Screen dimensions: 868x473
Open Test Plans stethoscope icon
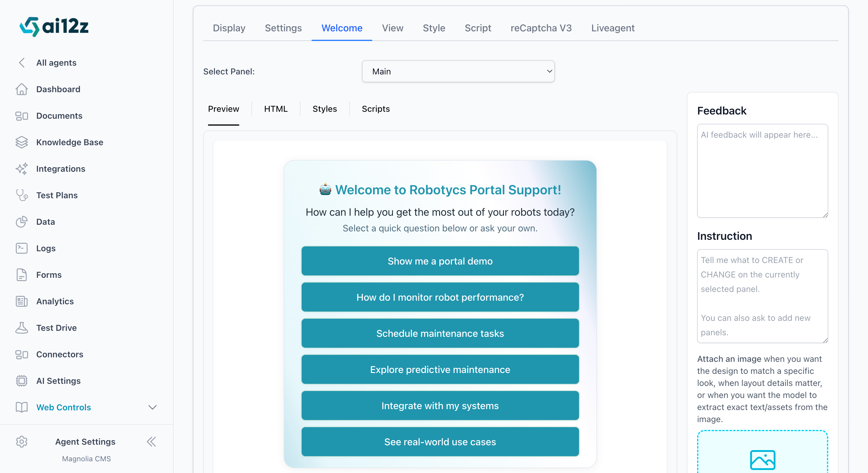(x=22, y=196)
